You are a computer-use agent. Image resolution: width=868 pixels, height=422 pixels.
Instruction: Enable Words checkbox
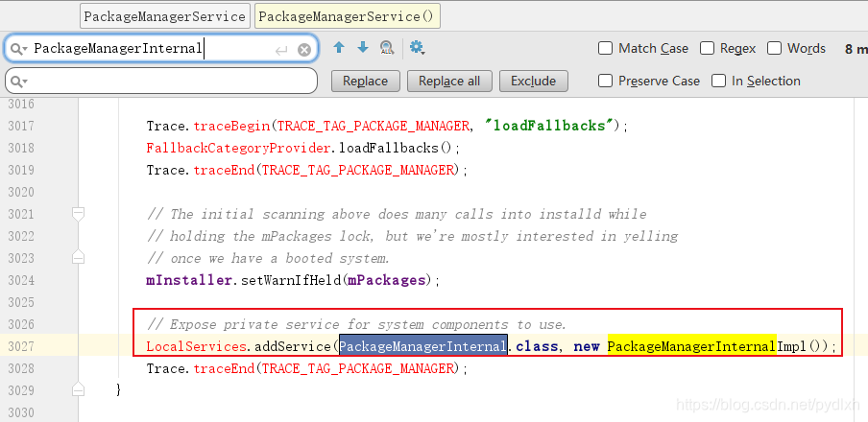click(774, 48)
